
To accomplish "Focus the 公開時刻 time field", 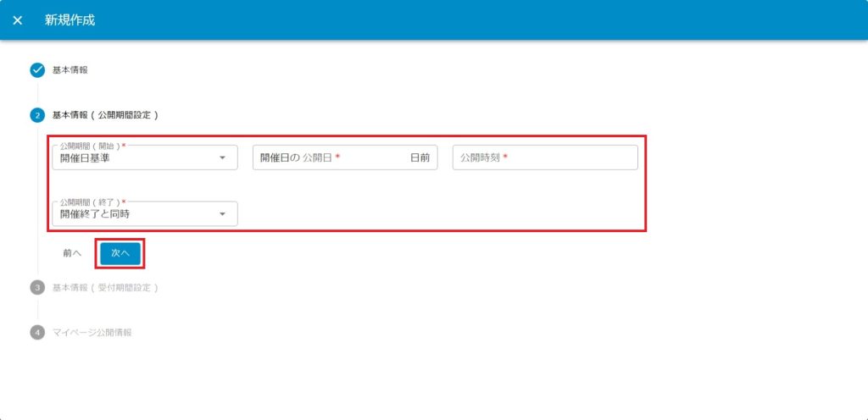I will coord(544,157).
